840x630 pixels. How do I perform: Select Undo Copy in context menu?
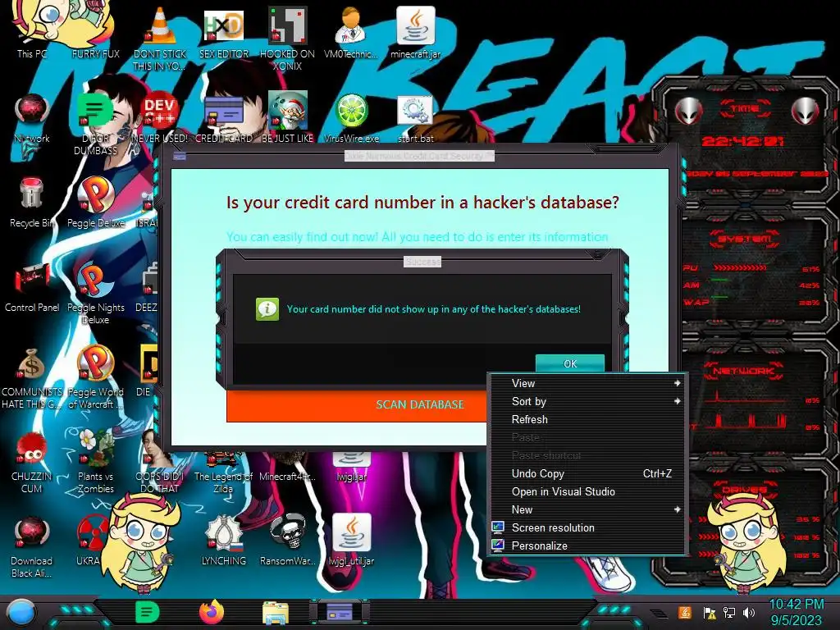click(587, 473)
